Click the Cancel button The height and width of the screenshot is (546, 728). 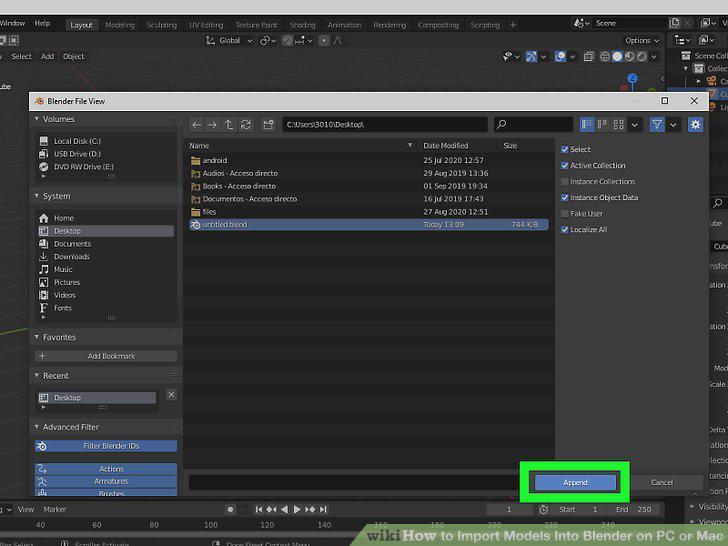[x=662, y=482]
